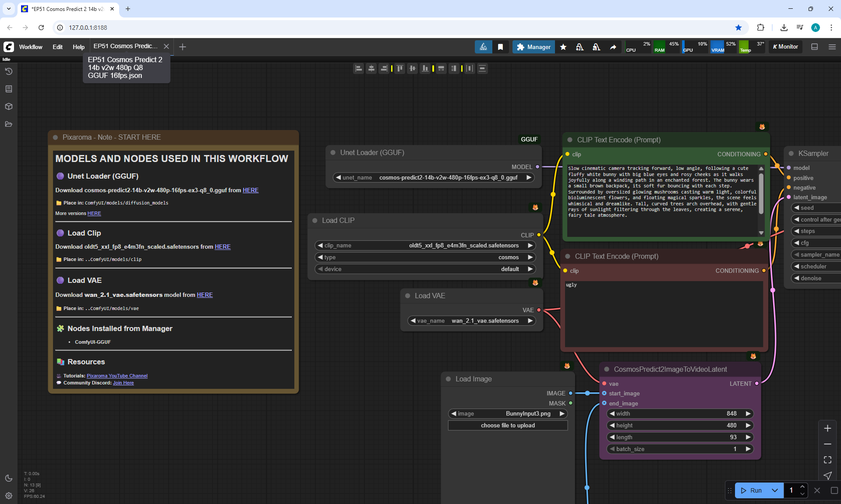Open the Workflow menu
The height and width of the screenshot is (504, 841).
pyautogui.click(x=31, y=47)
